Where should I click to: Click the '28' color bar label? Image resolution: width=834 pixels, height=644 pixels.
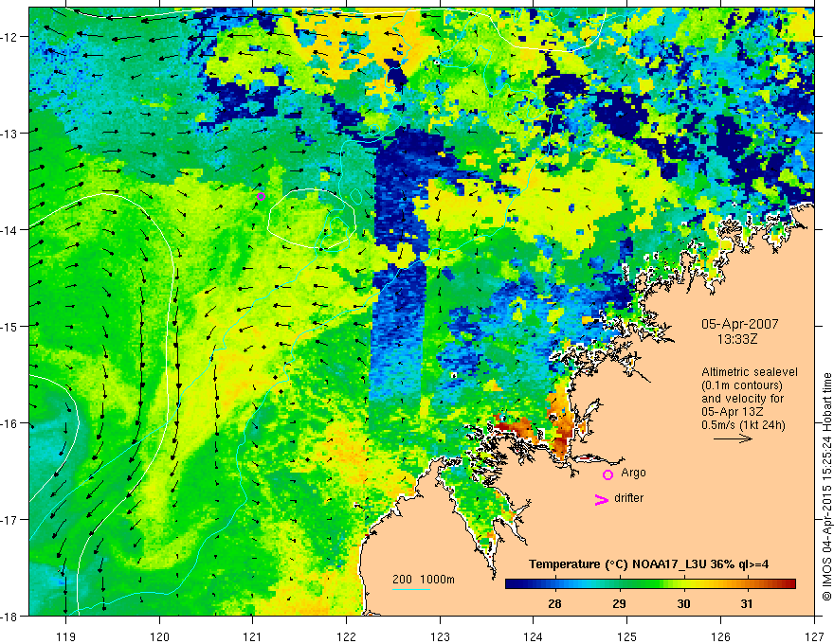[554, 603]
